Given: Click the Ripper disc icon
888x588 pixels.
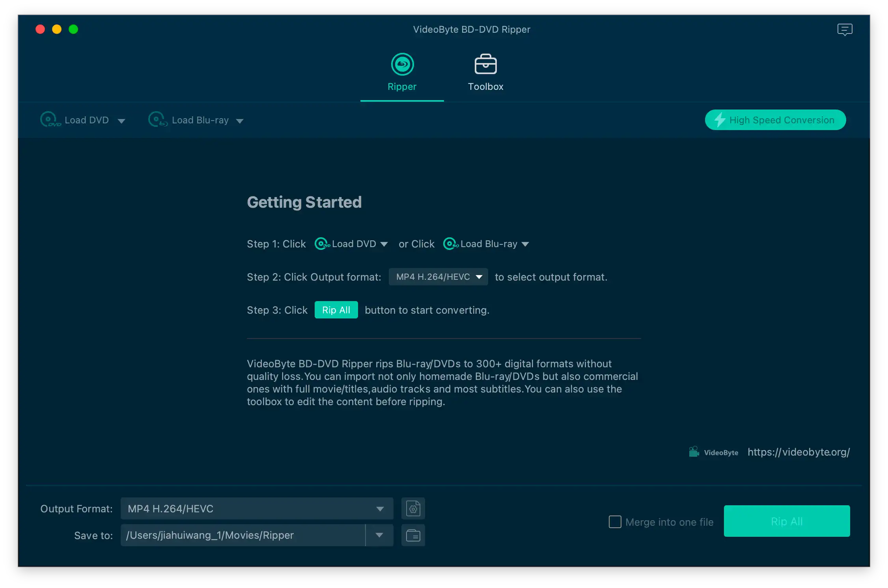Looking at the screenshot, I should point(402,64).
